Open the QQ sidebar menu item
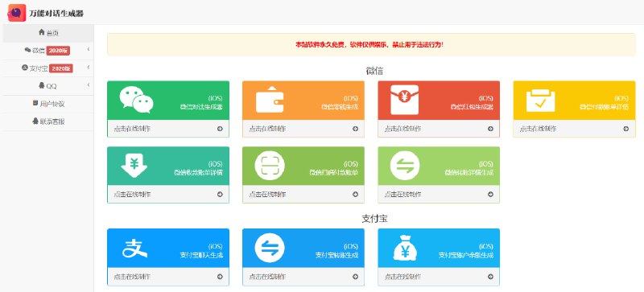Image resolution: width=644 pixels, height=292 pixels. click(x=48, y=86)
